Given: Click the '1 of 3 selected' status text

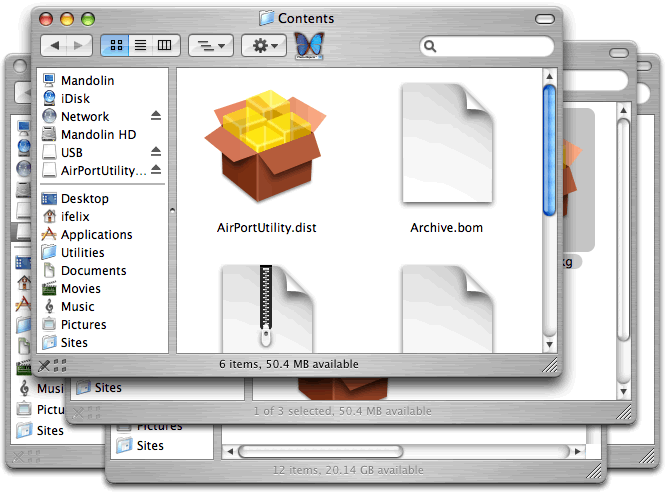Looking at the screenshot, I should click(342, 411).
